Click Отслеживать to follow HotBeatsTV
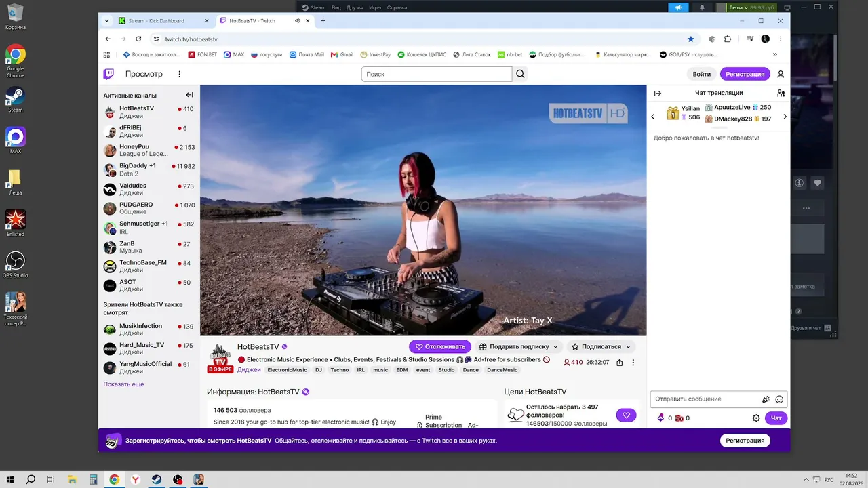 pos(440,346)
